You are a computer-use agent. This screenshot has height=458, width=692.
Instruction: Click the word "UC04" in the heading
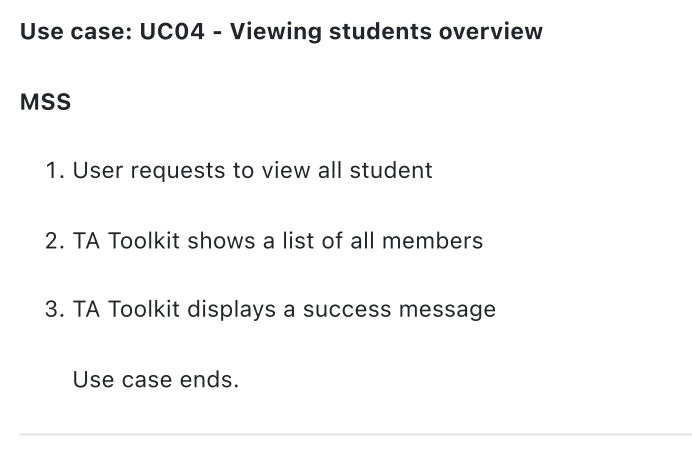coord(172,32)
